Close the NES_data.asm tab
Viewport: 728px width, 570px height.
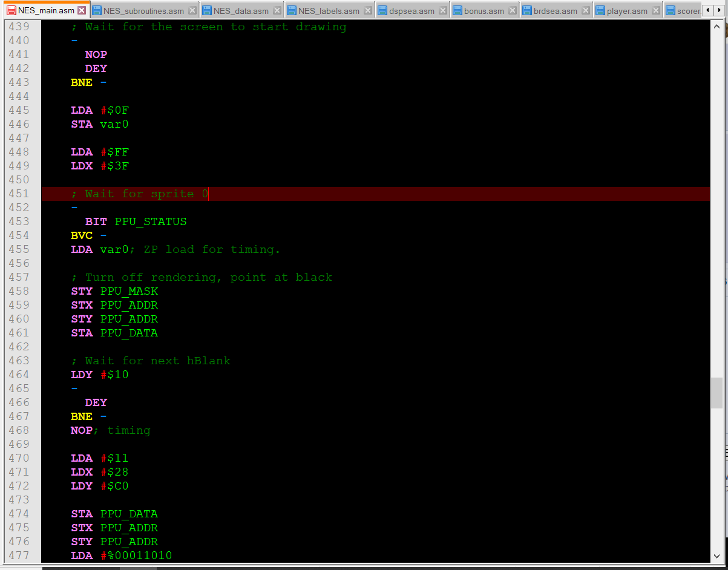pyautogui.click(x=277, y=10)
